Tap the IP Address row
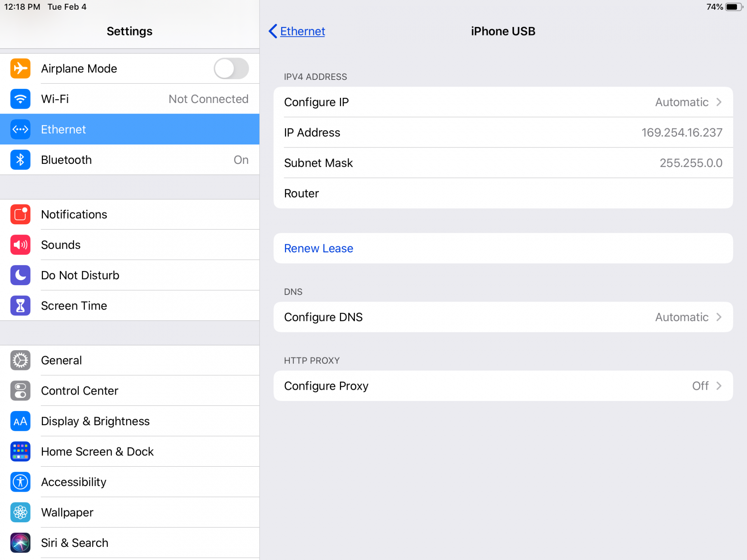This screenshot has width=747, height=560. [x=502, y=133]
